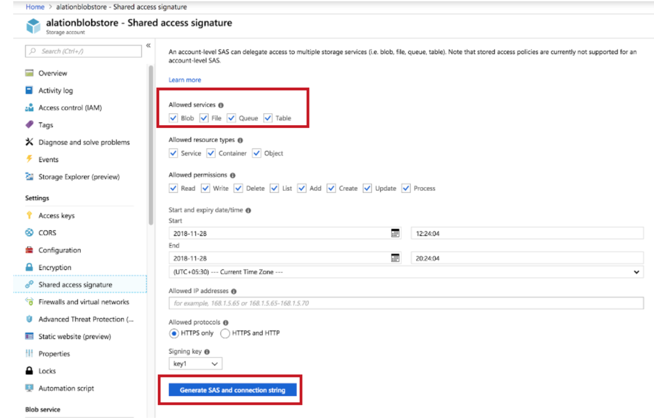Click the Locks padlock icon
Viewport: 654px width, 418px height.
(29, 370)
